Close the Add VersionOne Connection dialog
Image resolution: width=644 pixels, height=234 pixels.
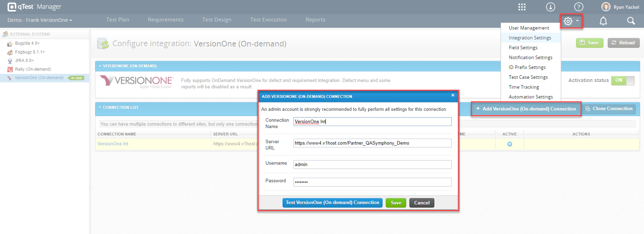(x=453, y=95)
